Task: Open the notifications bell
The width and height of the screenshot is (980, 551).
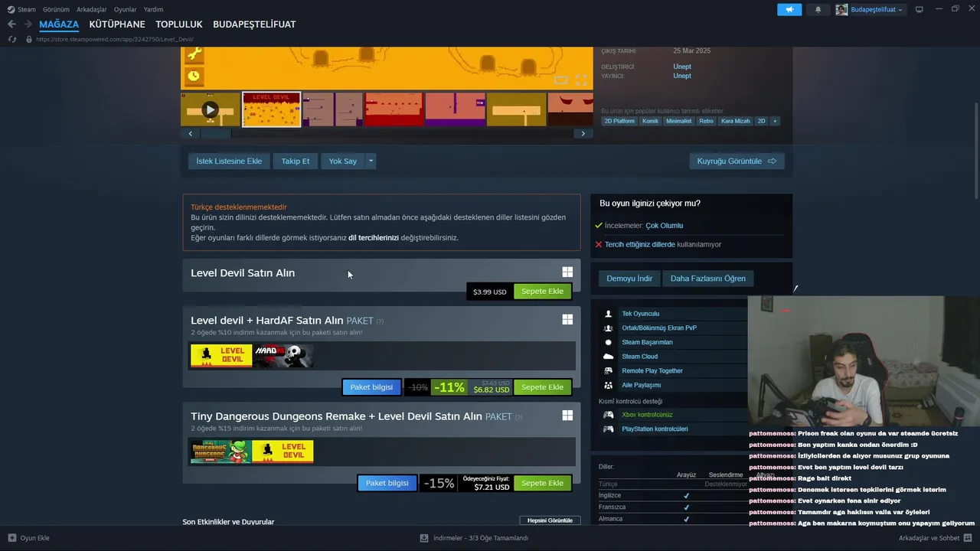Action: (818, 9)
